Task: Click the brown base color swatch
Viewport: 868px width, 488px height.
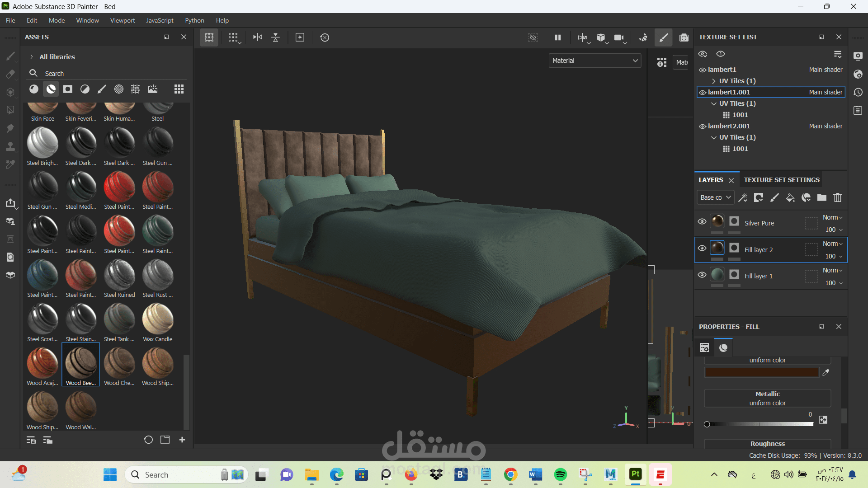Action: (x=761, y=372)
